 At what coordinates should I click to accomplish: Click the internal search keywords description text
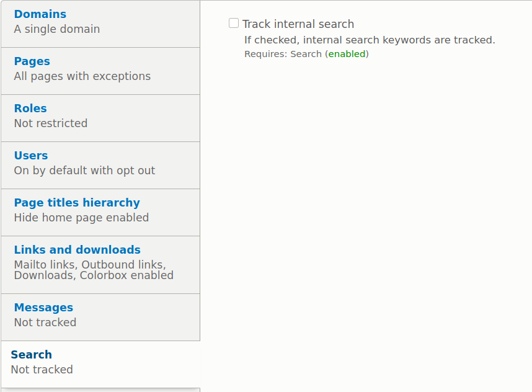370,40
